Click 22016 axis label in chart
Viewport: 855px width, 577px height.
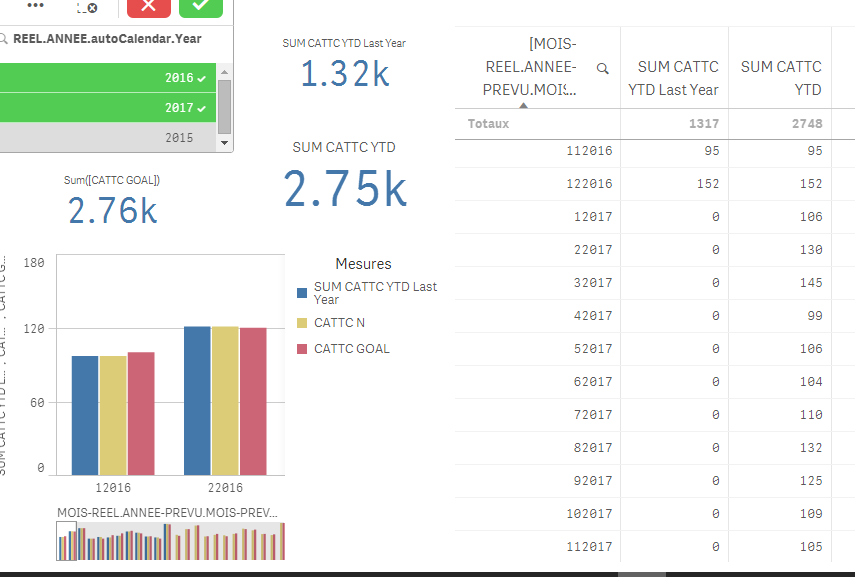pos(225,488)
